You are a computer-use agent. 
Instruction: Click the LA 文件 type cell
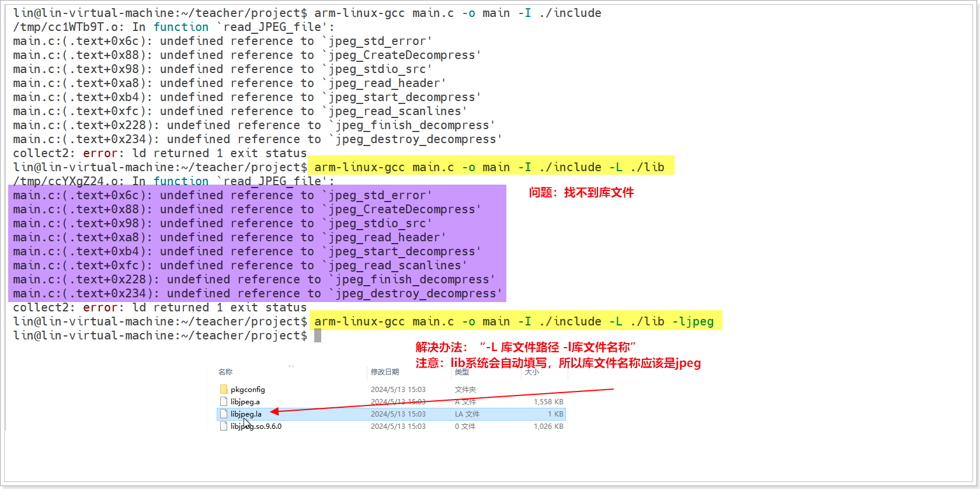tap(467, 414)
